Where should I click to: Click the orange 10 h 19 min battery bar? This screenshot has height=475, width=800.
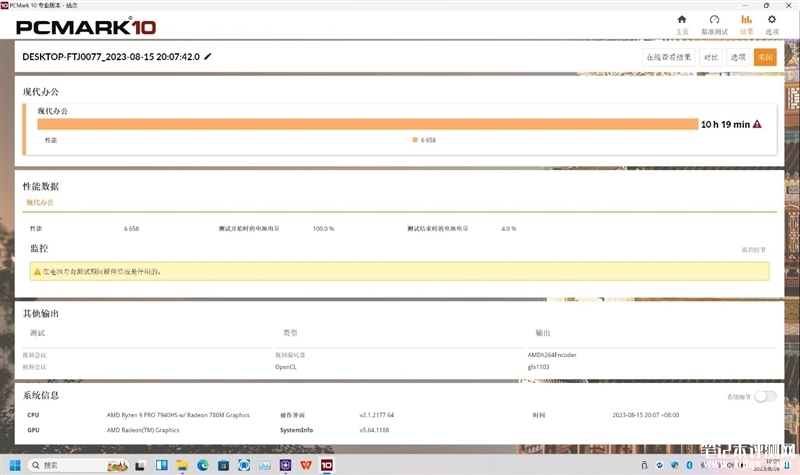tap(367, 124)
